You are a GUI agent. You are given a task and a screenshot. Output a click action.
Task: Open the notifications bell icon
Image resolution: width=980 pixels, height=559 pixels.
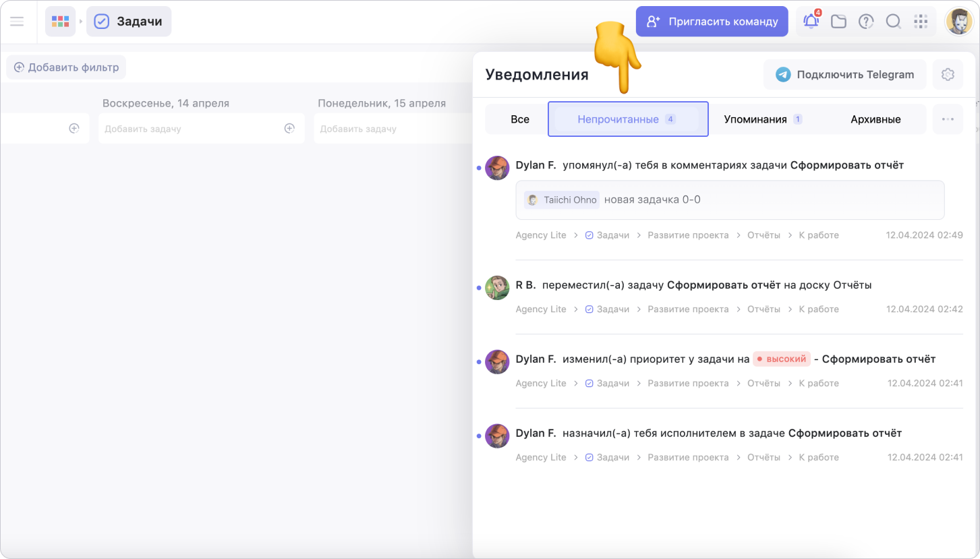(x=811, y=22)
